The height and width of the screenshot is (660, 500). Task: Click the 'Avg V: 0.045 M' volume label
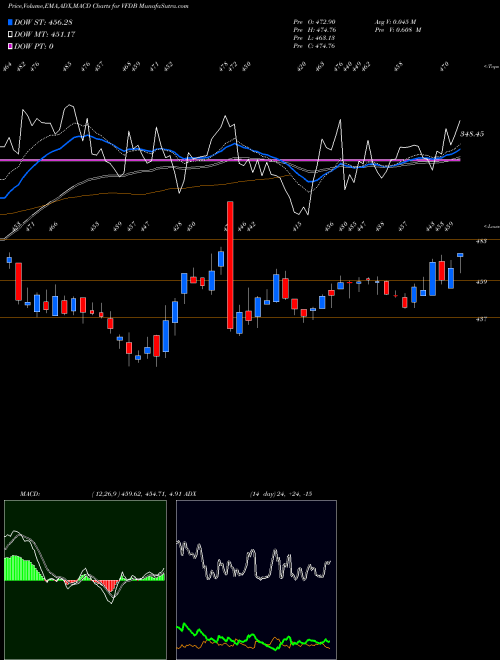[x=395, y=22]
